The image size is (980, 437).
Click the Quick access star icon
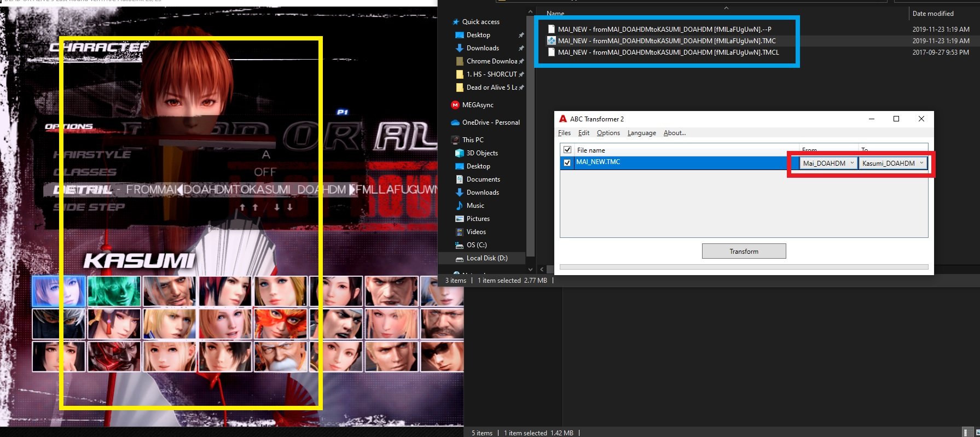tap(455, 22)
